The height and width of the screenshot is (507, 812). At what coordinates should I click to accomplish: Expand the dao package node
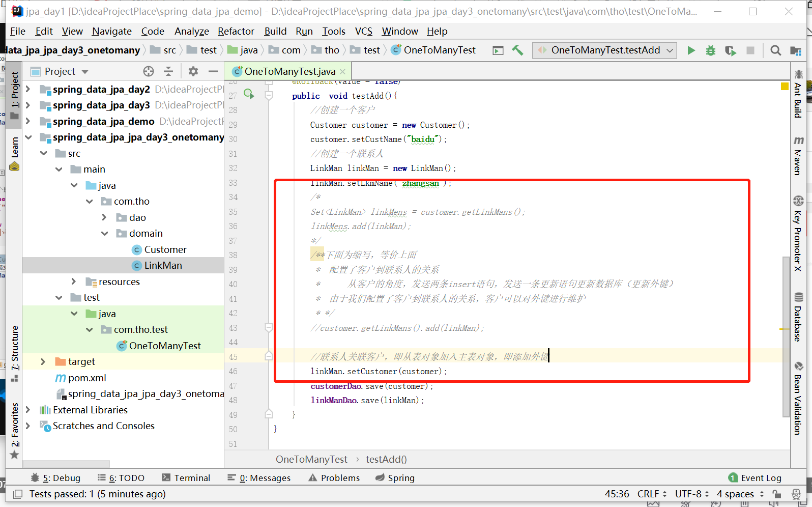104,218
